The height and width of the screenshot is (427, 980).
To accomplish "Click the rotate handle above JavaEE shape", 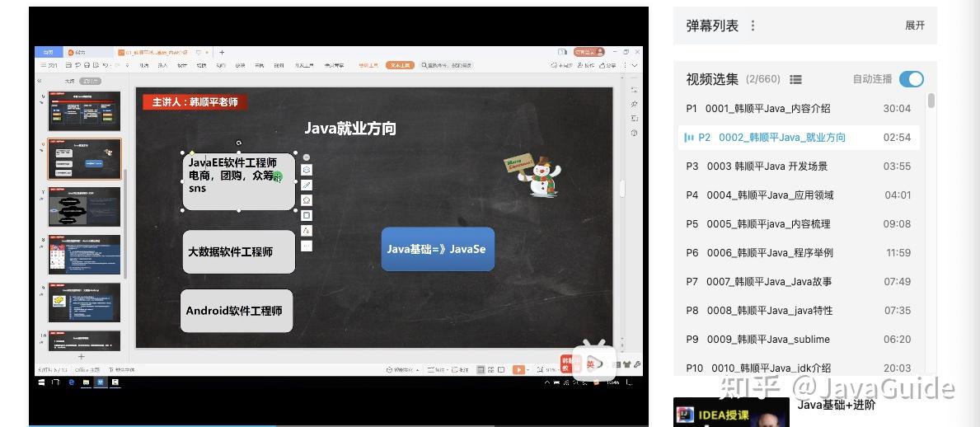I will tap(239, 143).
